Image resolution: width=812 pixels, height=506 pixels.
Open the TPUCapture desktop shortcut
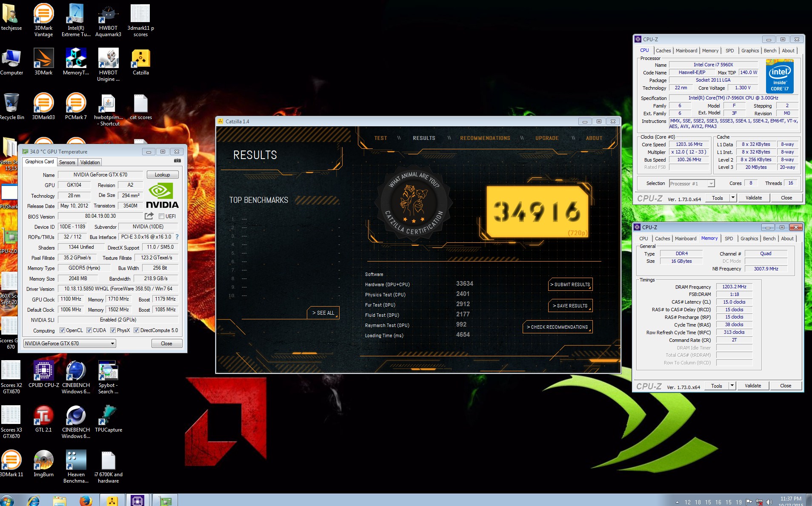[108, 419]
